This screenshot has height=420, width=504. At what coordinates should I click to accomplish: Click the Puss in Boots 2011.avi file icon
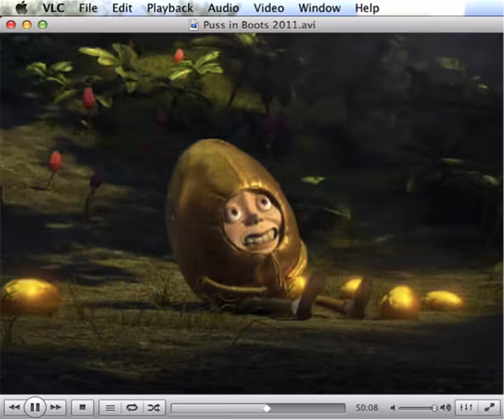point(193,25)
